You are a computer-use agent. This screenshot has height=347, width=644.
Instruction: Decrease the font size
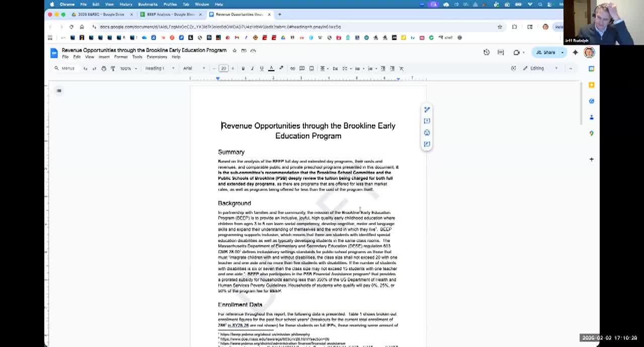click(x=214, y=68)
